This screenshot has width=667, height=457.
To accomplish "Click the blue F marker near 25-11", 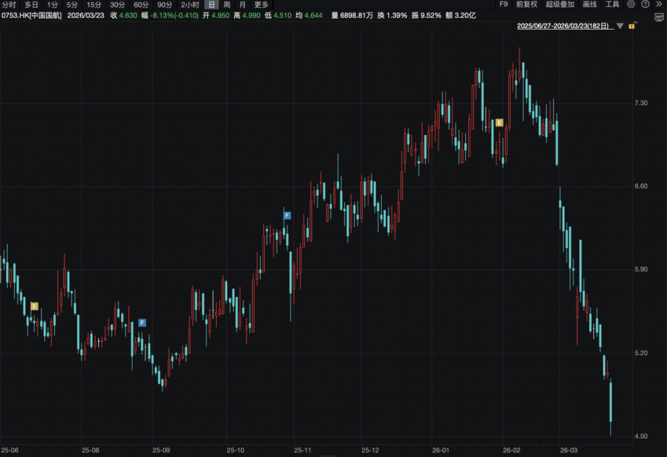I will (286, 215).
